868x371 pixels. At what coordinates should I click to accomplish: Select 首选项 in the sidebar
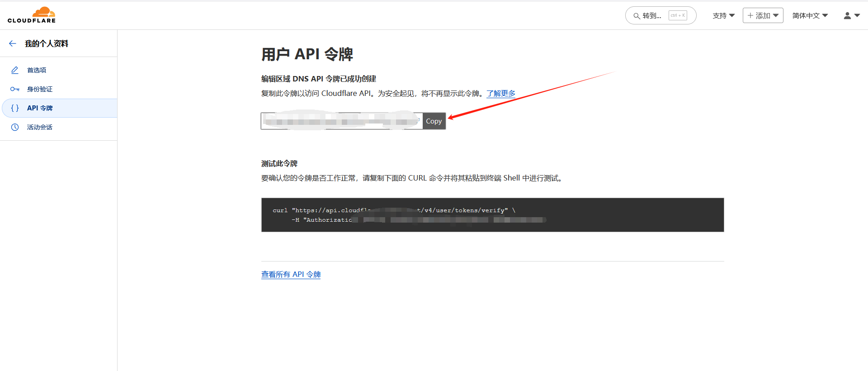pos(37,70)
